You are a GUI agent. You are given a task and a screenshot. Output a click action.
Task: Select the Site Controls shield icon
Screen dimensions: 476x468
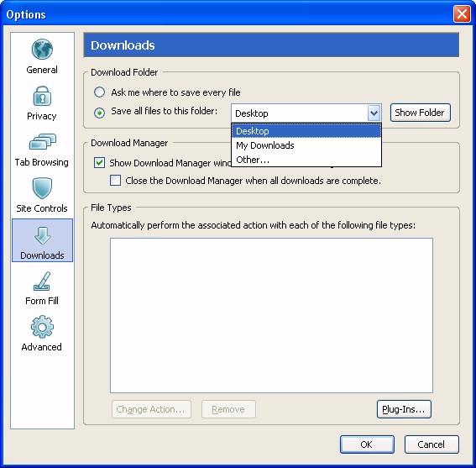[42, 188]
